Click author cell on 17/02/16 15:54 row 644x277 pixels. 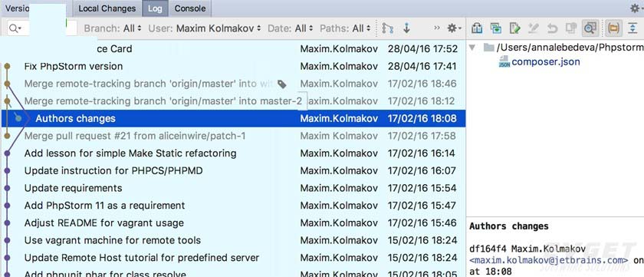(339, 188)
